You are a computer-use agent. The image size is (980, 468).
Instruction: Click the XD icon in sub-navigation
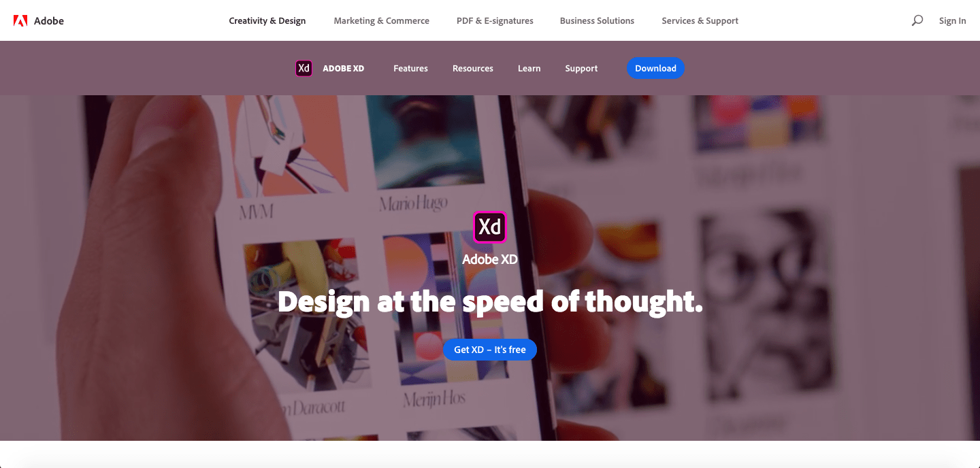304,68
